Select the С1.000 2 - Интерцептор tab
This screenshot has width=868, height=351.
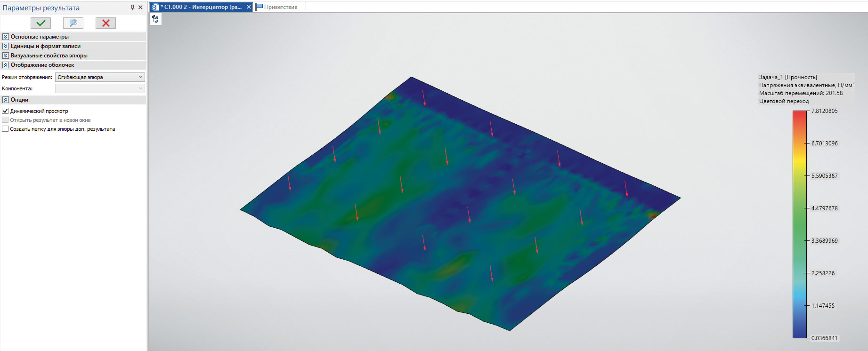click(x=203, y=7)
